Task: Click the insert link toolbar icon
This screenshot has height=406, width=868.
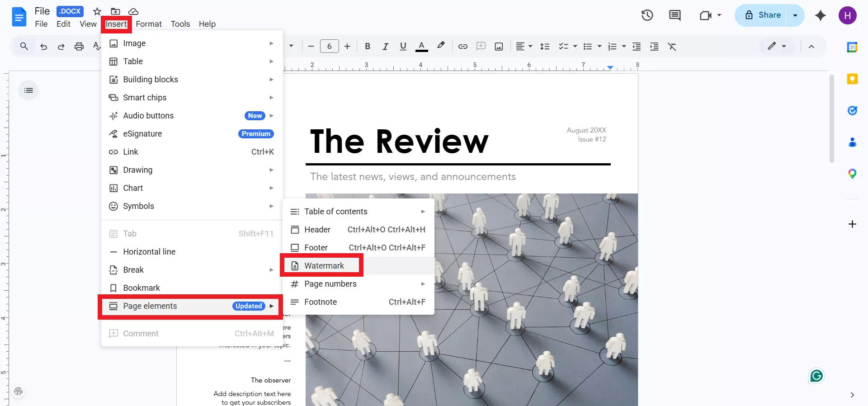Action: click(x=463, y=46)
